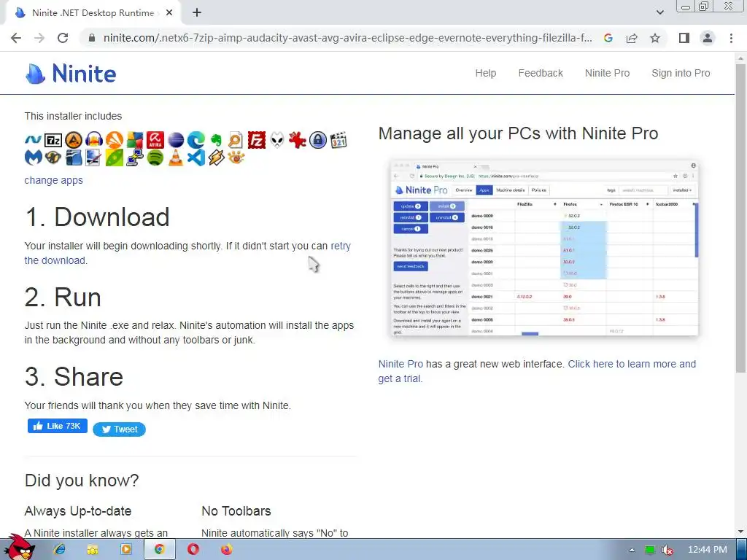The height and width of the screenshot is (560, 747).
Task: Open the Help page
Action: point(485,73)
